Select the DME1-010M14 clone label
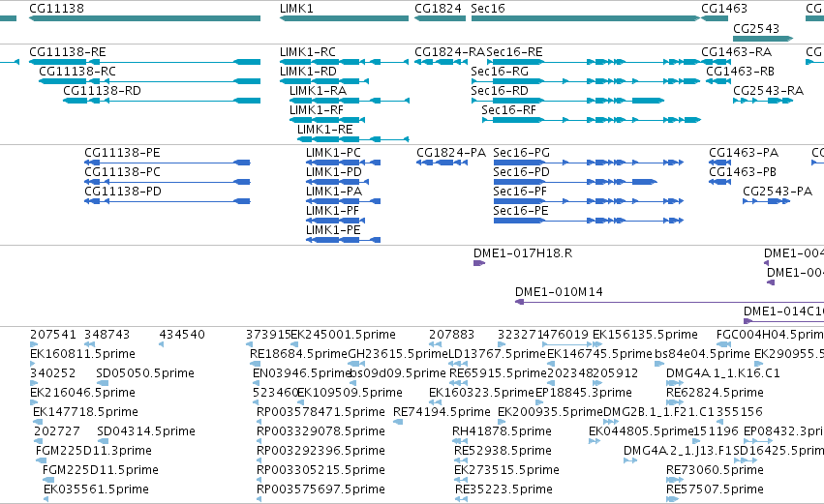Viewport: 824px width, 504px height. coord(559,292)
